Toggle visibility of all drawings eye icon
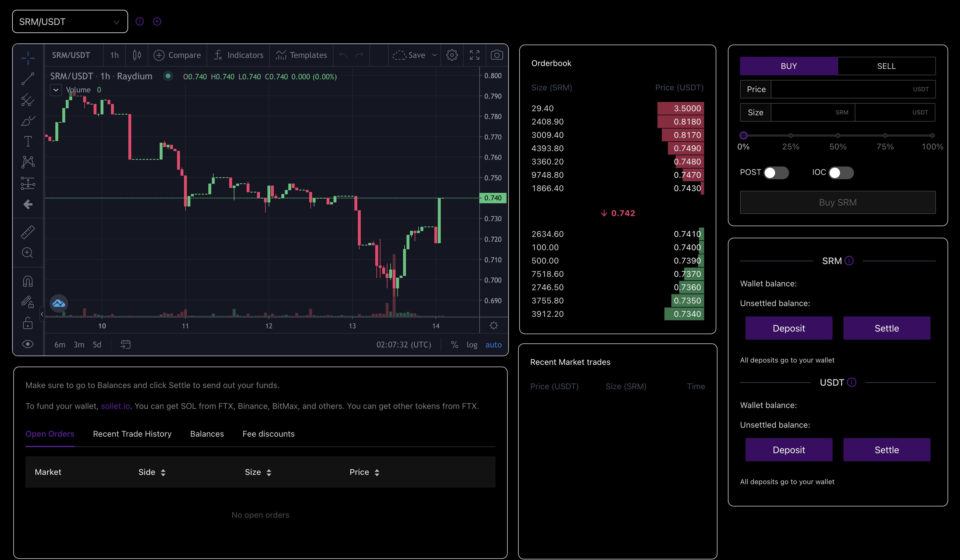The image size is (960, 560). [x=28, y=344]
